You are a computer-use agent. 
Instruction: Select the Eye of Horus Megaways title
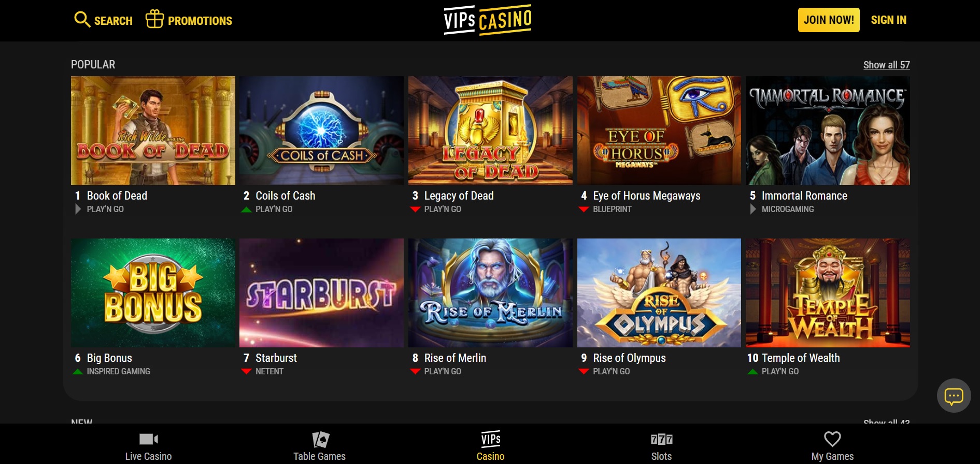[x=646, y=195]
